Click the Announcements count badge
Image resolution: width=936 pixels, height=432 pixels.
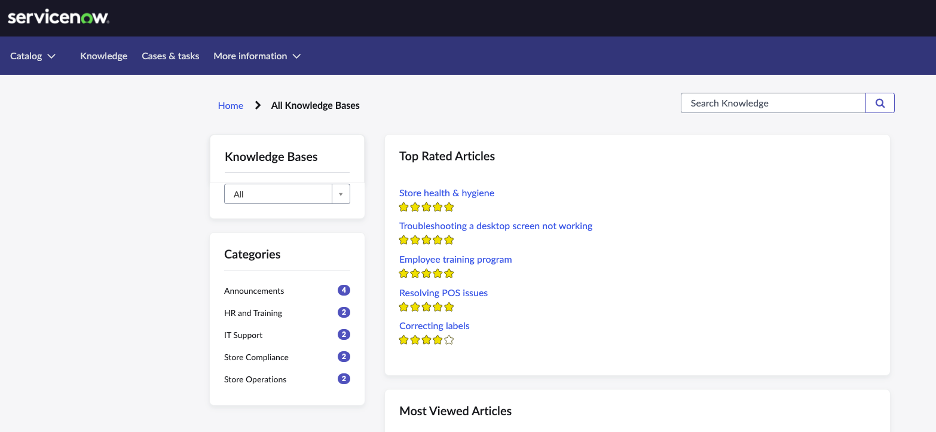(344, 291)
